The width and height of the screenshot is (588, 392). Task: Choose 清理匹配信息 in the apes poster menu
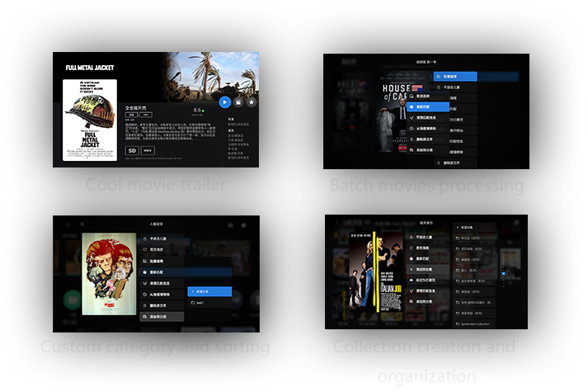pyautogui.click(x=162, y=283)
